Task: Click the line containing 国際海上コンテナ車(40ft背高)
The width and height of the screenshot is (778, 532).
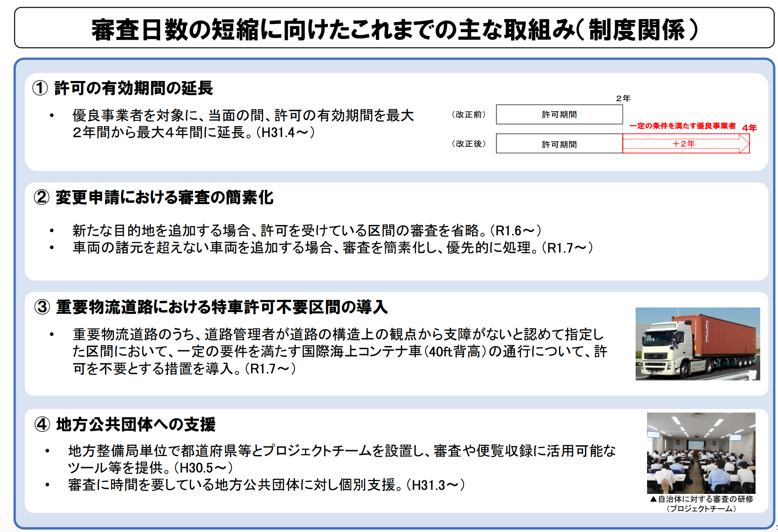Action: (340, 352)
